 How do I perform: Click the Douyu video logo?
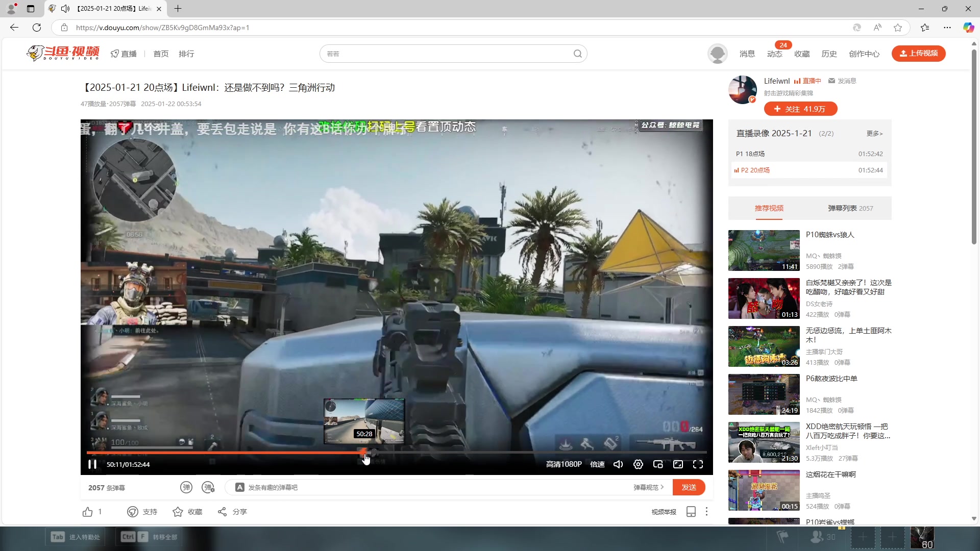pos(63,53)
